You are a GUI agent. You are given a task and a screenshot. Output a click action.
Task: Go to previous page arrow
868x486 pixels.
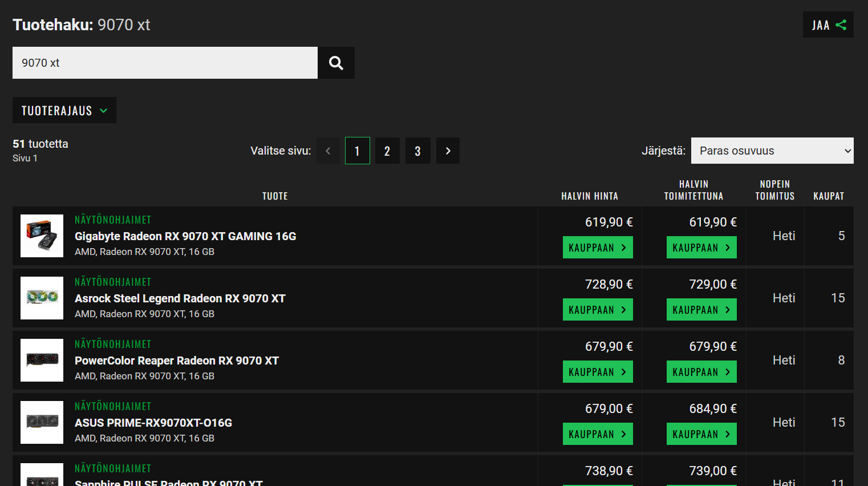pos(328,151)
